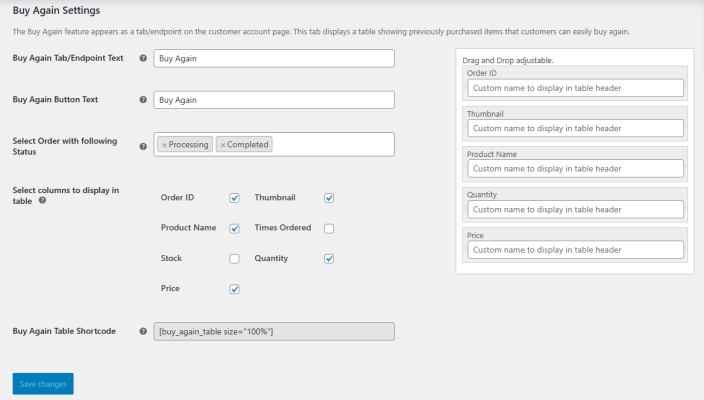Viewport: 704px width, 400px height.
Task: Click Save changes button
Action: pyautogui.click(x=43, y=384)
